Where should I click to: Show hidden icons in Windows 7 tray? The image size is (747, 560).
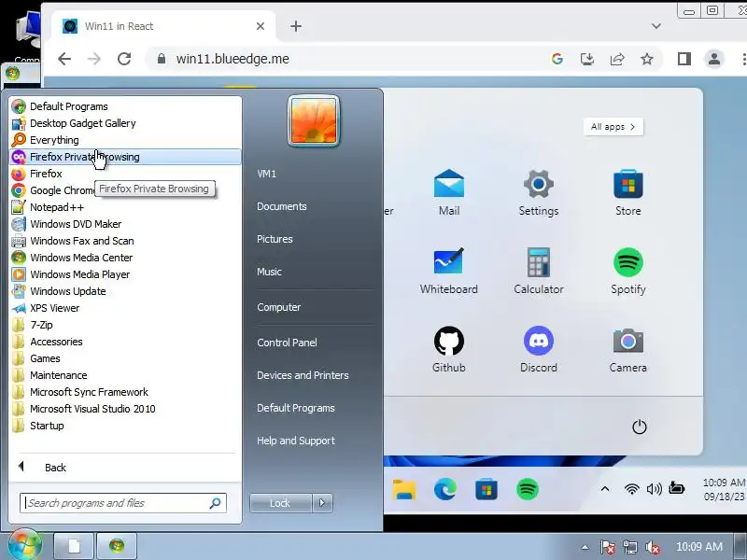(x=585, y=547)
